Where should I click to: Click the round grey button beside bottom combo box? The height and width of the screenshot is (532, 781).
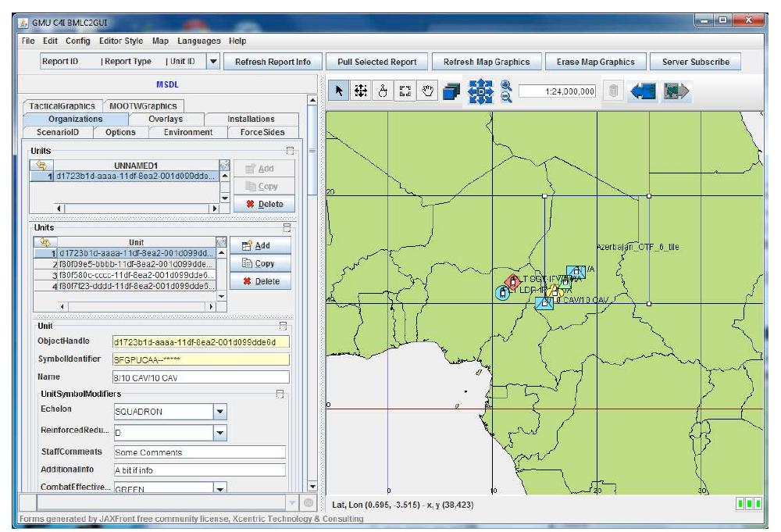(x=308, y=502)
